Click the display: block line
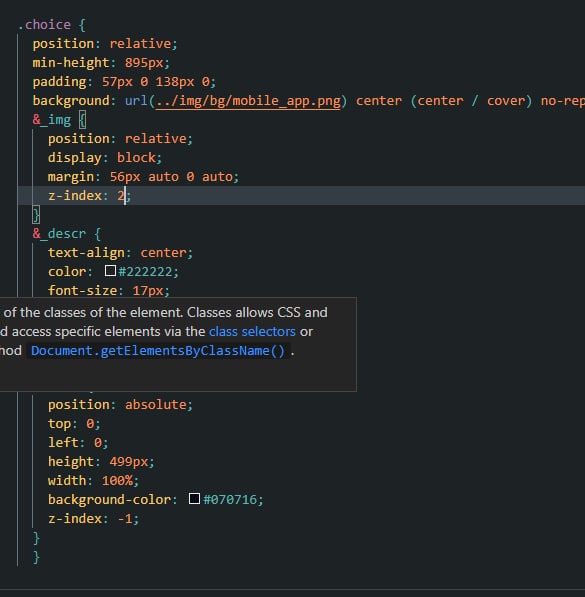Screen dimensions: 585x597 [x=105, y=158]
